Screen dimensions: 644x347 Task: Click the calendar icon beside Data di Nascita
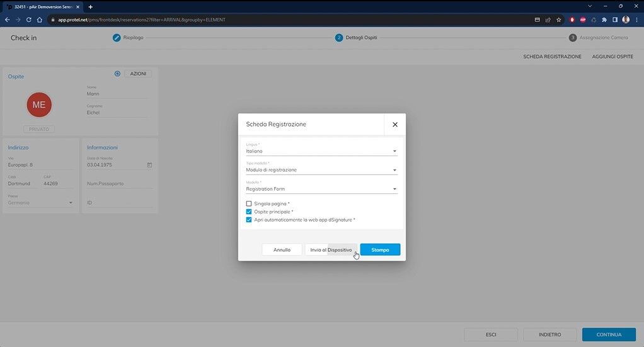(149, 165)
